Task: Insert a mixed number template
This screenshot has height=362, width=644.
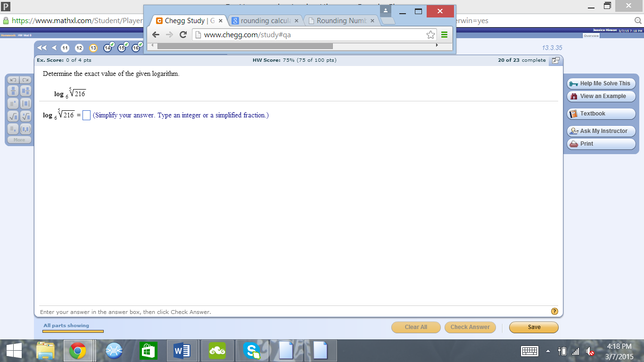Action: 25,91
